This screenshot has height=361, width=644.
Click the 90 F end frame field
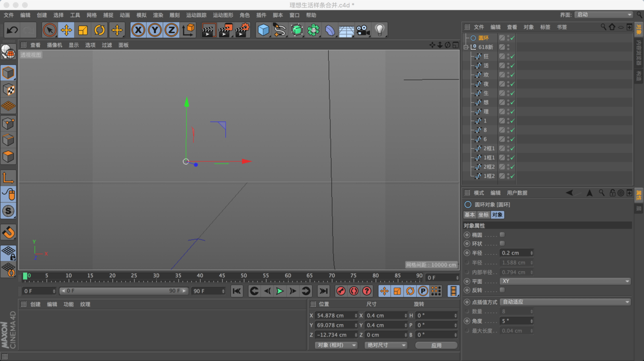pos(208,291)
